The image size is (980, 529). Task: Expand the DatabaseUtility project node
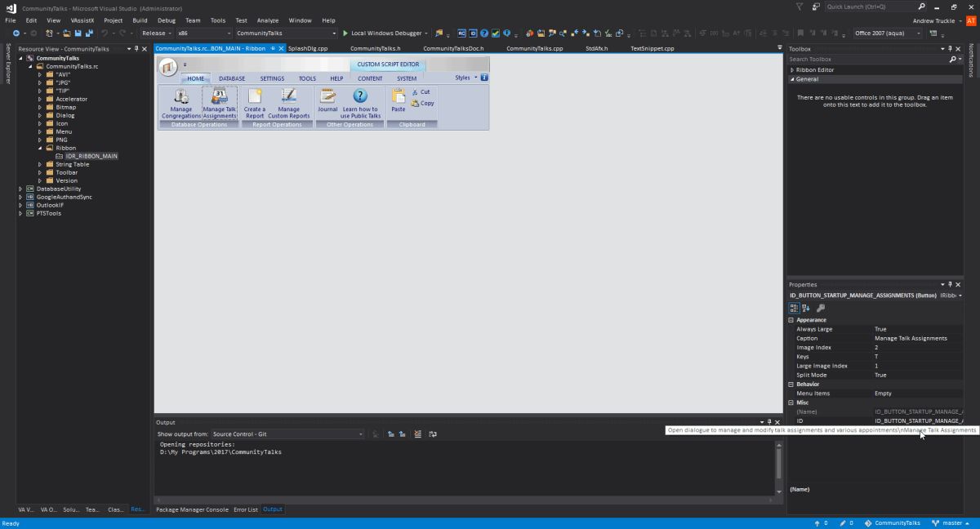pos(20,189)
